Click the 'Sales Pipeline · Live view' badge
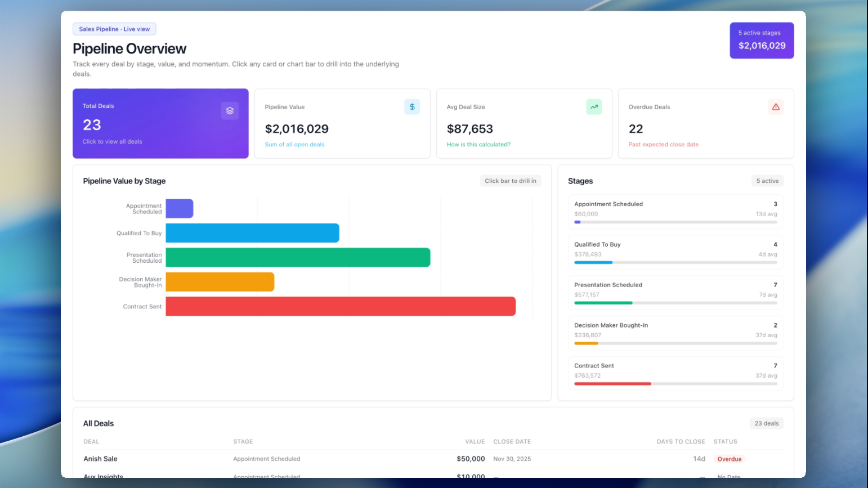 114,29
